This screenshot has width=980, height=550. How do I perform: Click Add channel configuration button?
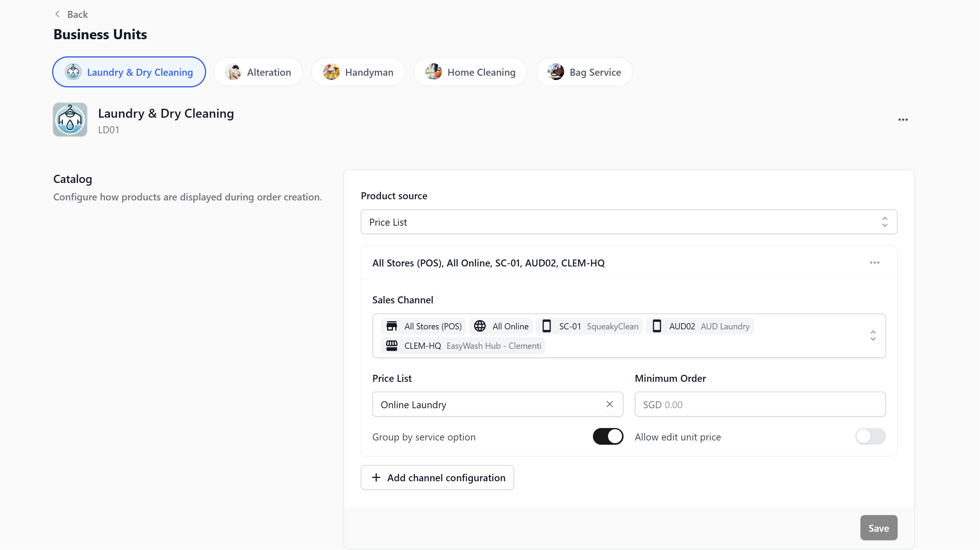coord(437,478)
